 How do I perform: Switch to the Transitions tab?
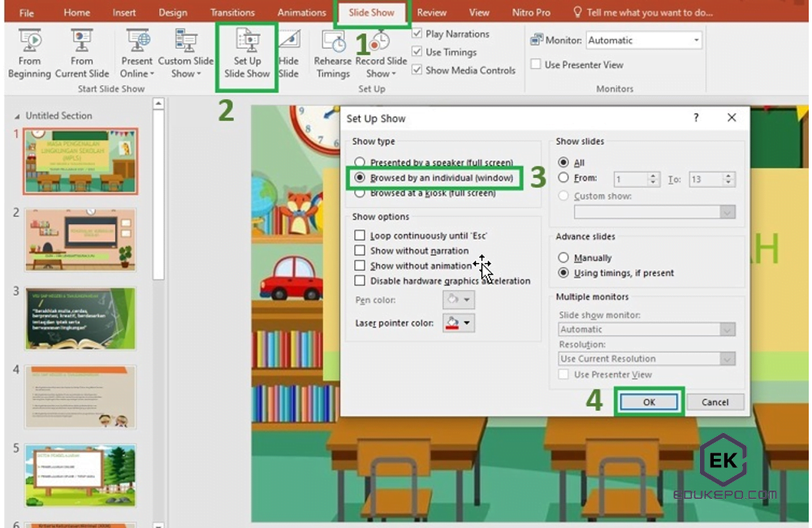point(232,12)
